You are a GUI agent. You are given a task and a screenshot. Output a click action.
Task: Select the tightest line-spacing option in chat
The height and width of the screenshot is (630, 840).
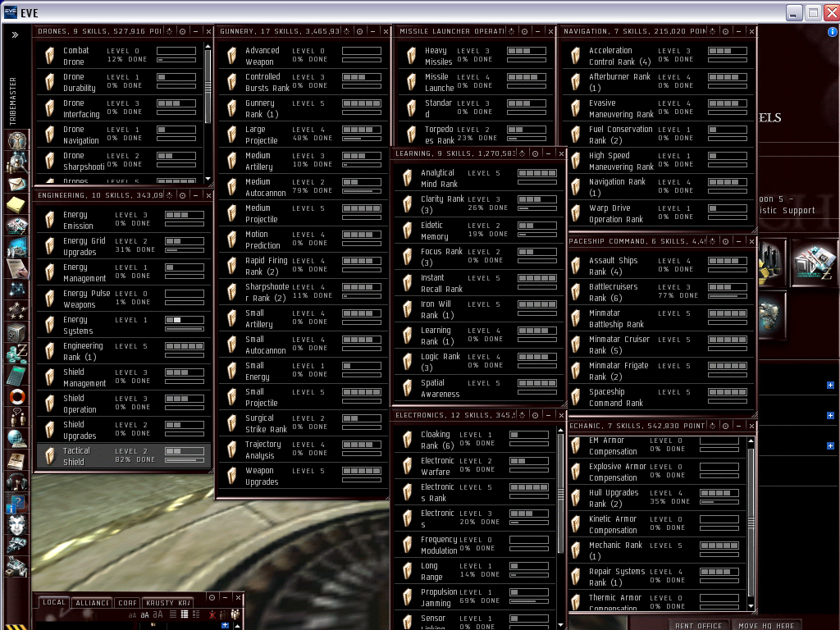[172, 614]
